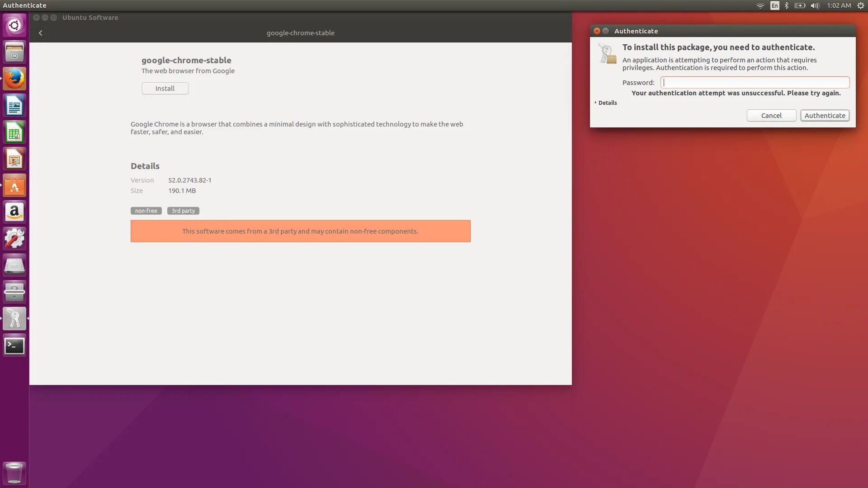Open System Settings wrench icon
The width and height of the screenshot is (868, 488).
(x=14, y=239)
